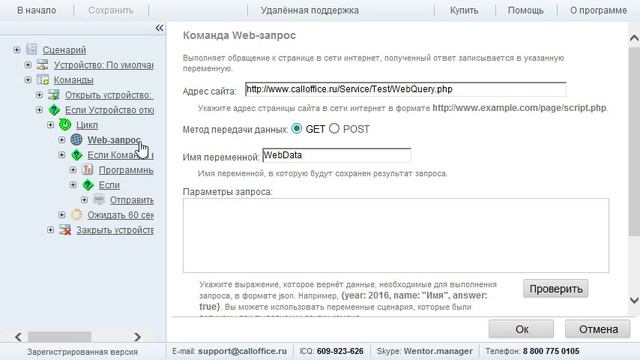This screenshot has width=640, height=360.
Task: Open the Закрыть устройство tree link
Action: [x=115, y=230]
